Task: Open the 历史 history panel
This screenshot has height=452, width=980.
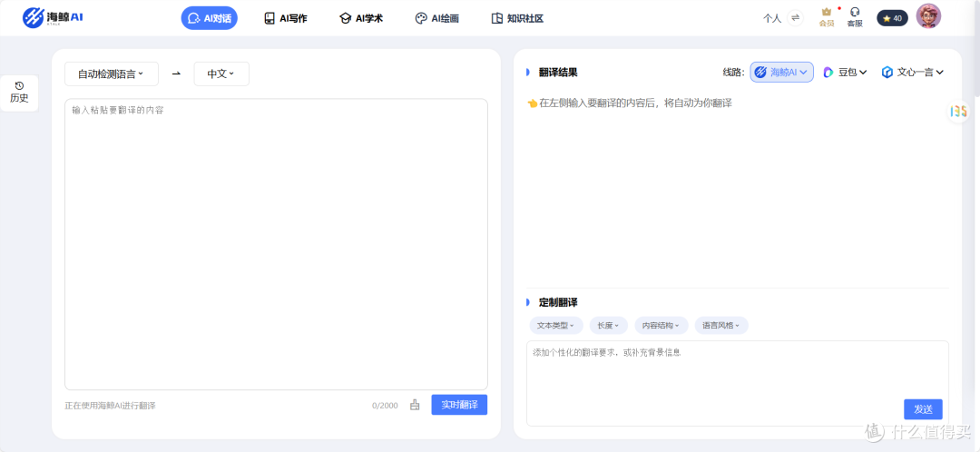Action: (19, 93)
